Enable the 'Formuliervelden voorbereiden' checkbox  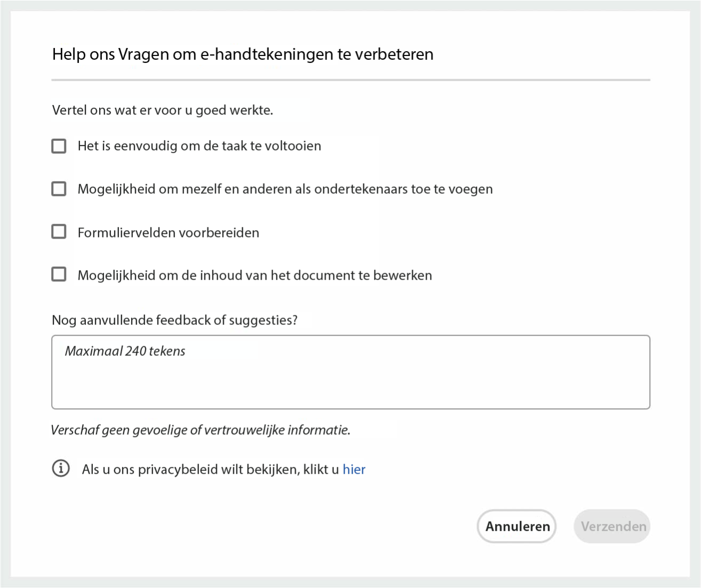pos(59,232)
